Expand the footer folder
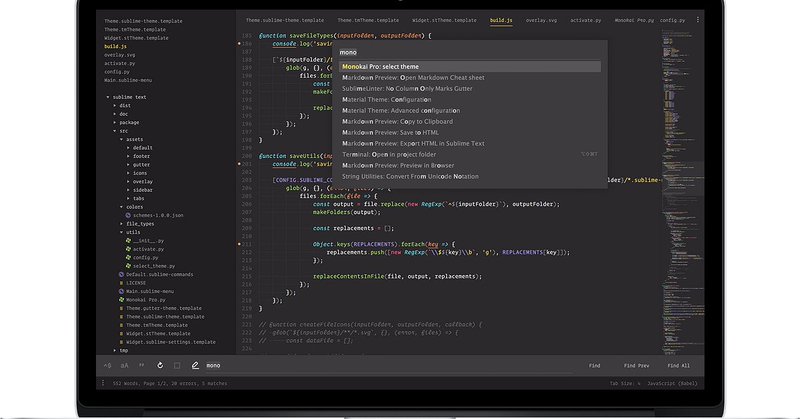The height and width of the screenshot is (419, 800). click(x=128, y=156)
